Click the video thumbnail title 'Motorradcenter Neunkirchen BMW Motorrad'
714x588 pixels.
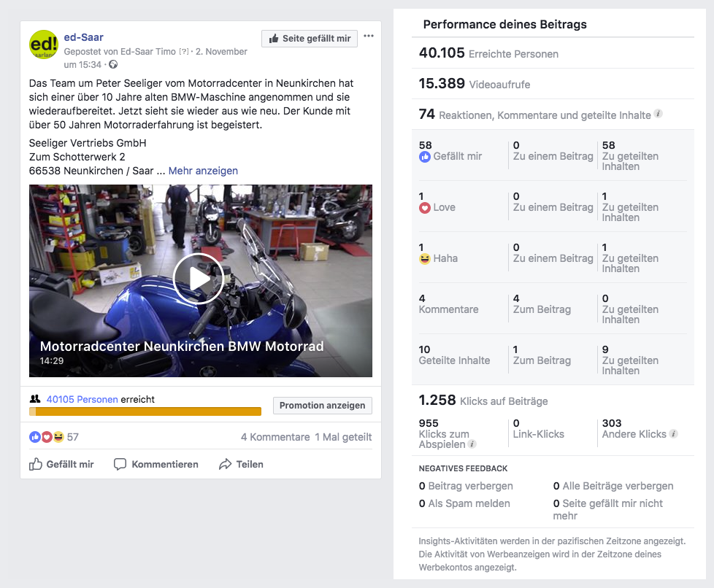click(x=182, y=347)
